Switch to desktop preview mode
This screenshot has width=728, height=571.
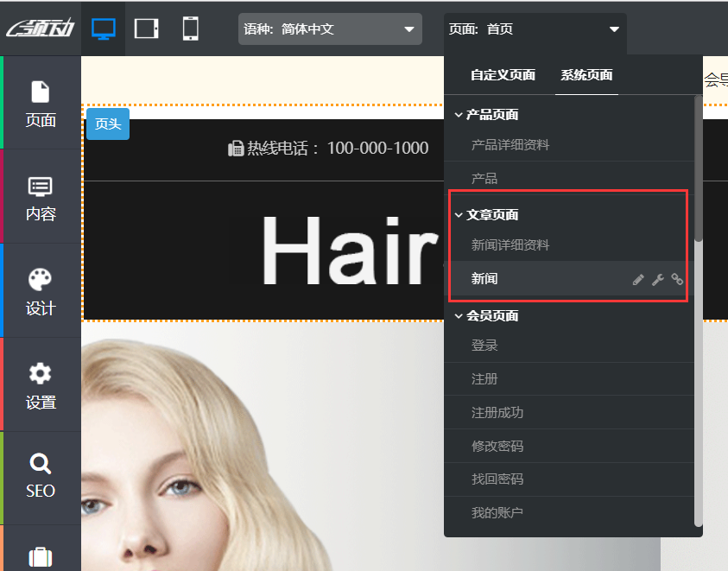(x=104, y=29)
